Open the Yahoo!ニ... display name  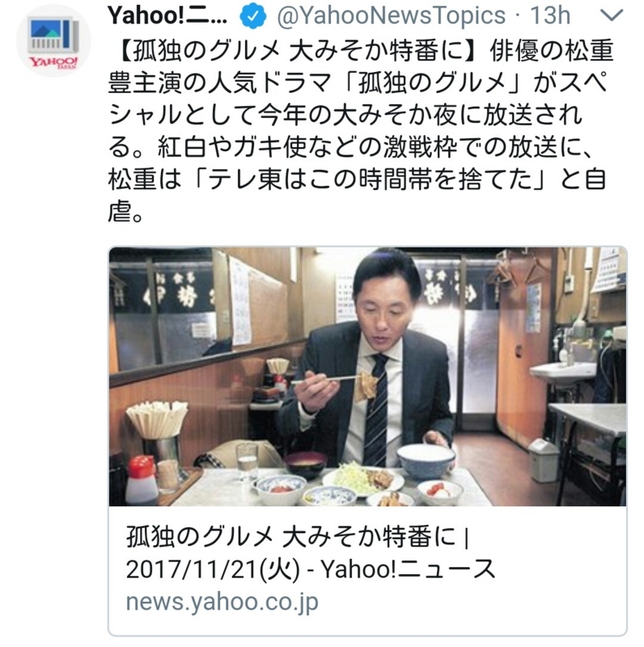(x=167, y=15)
